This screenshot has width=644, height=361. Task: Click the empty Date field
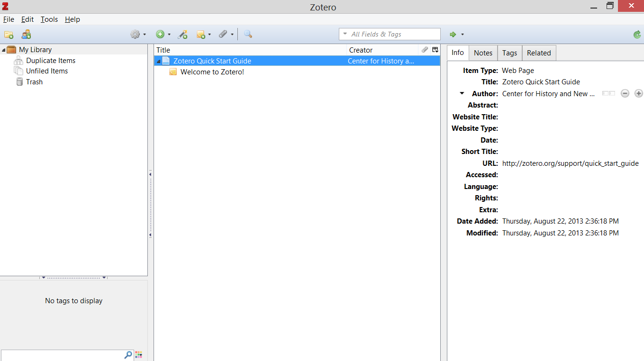571,140
